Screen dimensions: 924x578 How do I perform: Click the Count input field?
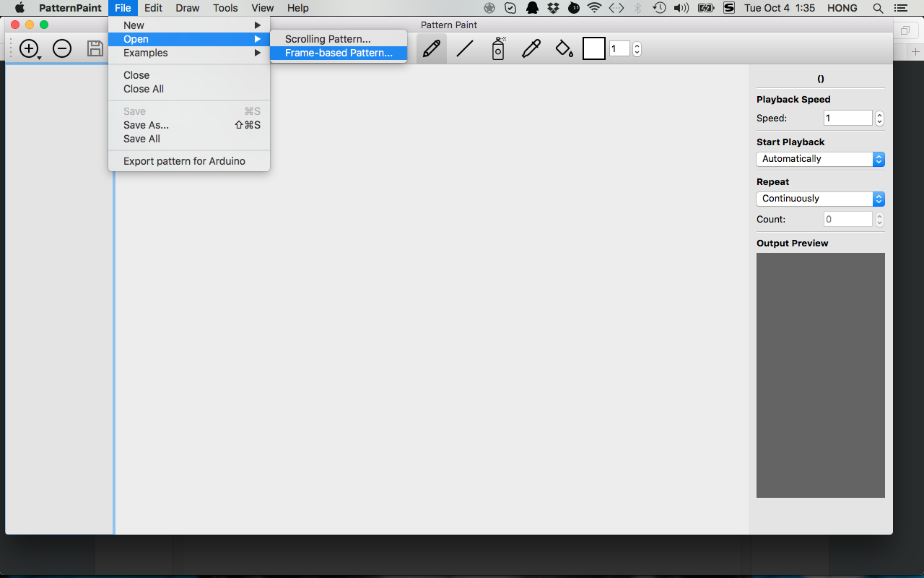[x=848, y=219]
